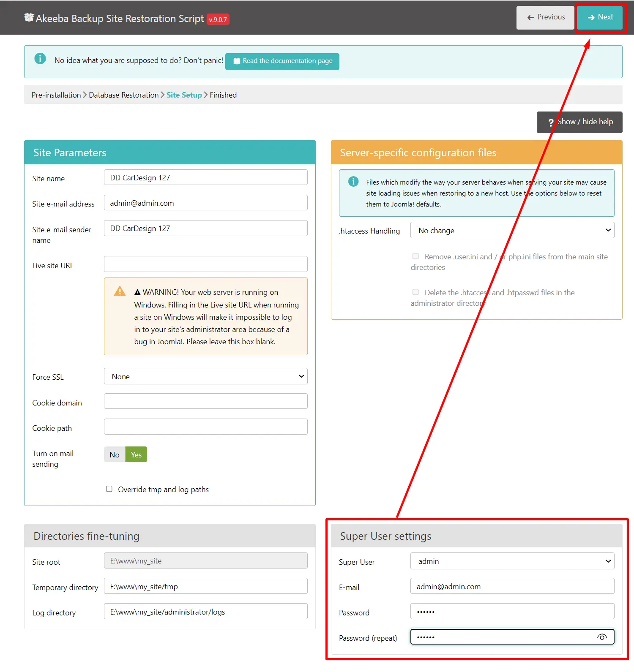The image size is (634, 672).
Task: Click the Live site URL field
Action: (206, 264)
